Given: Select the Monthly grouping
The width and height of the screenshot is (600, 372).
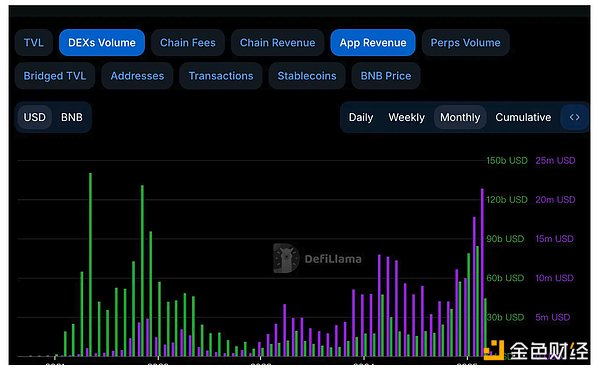Looking at the screenshot, I should pos(460,117).
